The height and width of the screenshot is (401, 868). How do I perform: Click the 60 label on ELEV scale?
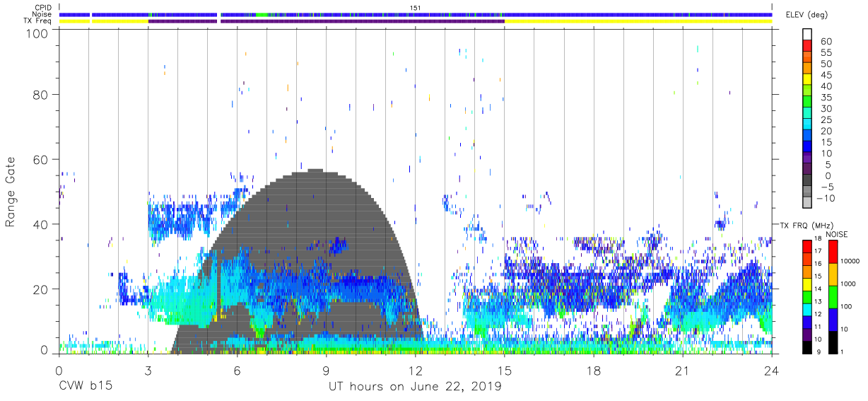[x=826, y=42]
